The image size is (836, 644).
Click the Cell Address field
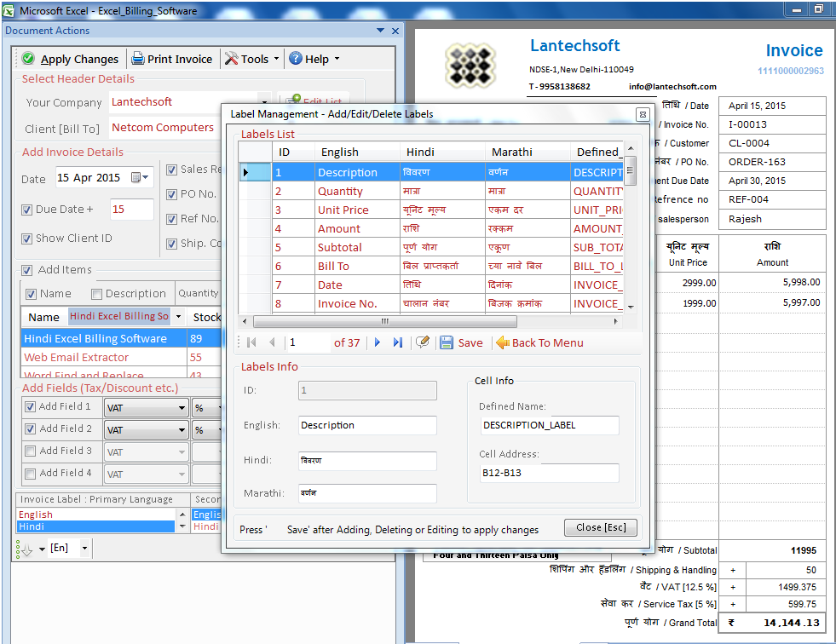click(x=549, y=473)
